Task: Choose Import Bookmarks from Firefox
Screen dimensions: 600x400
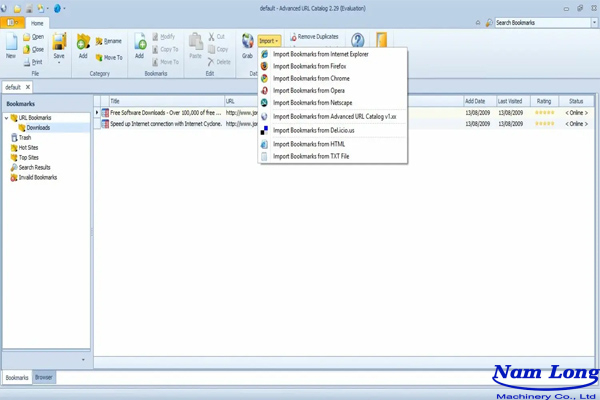Action: (x=310, y=66)
